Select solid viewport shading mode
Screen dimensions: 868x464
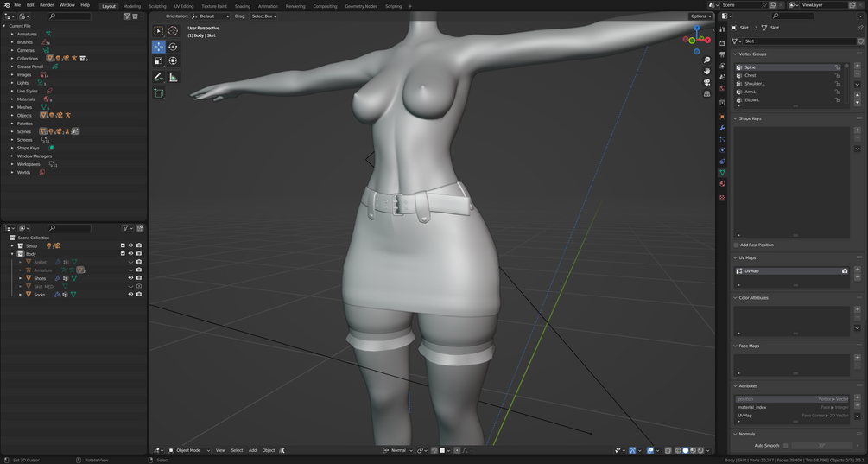tap(685, 450)
